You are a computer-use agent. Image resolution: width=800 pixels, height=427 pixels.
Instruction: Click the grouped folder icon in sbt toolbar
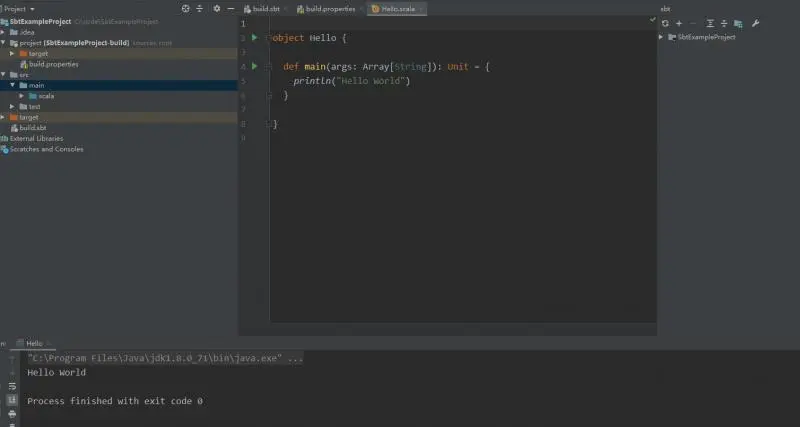pos(738,23)
